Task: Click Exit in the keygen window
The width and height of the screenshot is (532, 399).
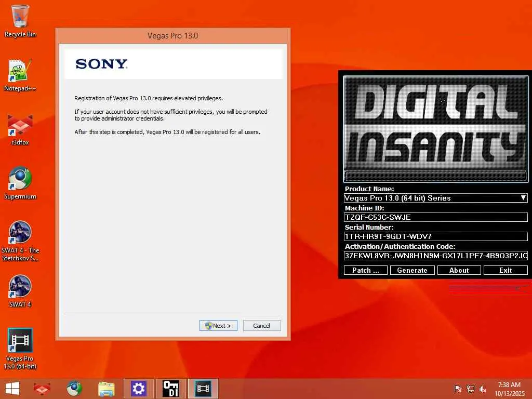Action: [506, 270]
